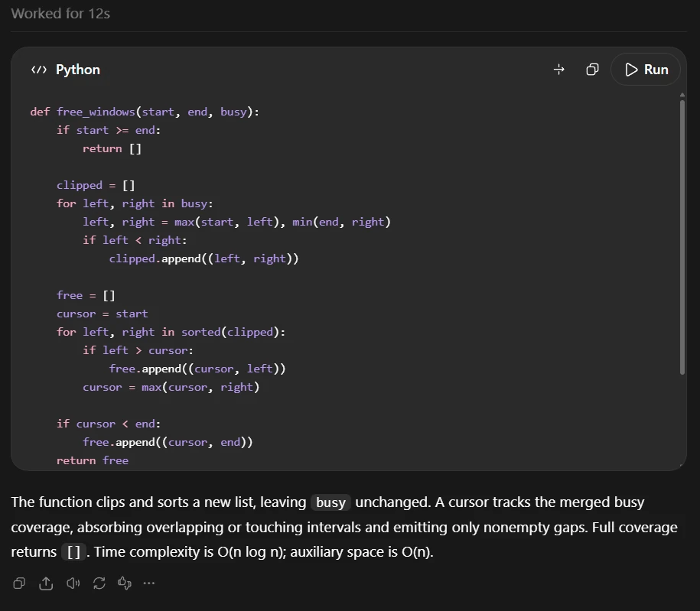Click the 'if left < right:' line
The width and height of the screenshot is (700, 611).
tap(135, 240)
